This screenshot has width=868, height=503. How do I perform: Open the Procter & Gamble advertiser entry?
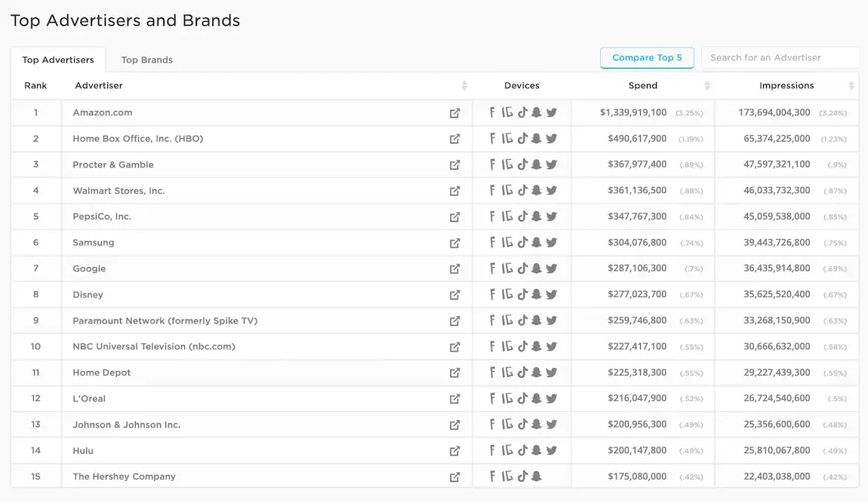pyautogui.click(x=112, y=164)
